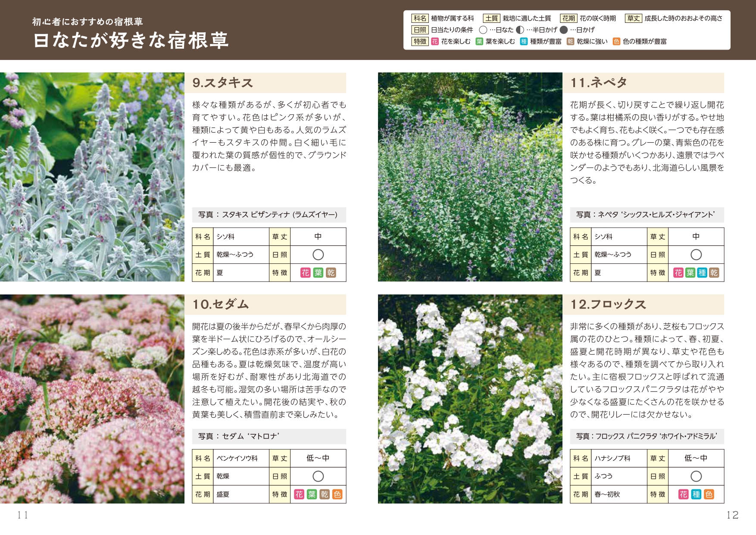Click the brown 乾 badge in the スタキス table
Viewport: 756px width, 535px height.
click(331, 272)
